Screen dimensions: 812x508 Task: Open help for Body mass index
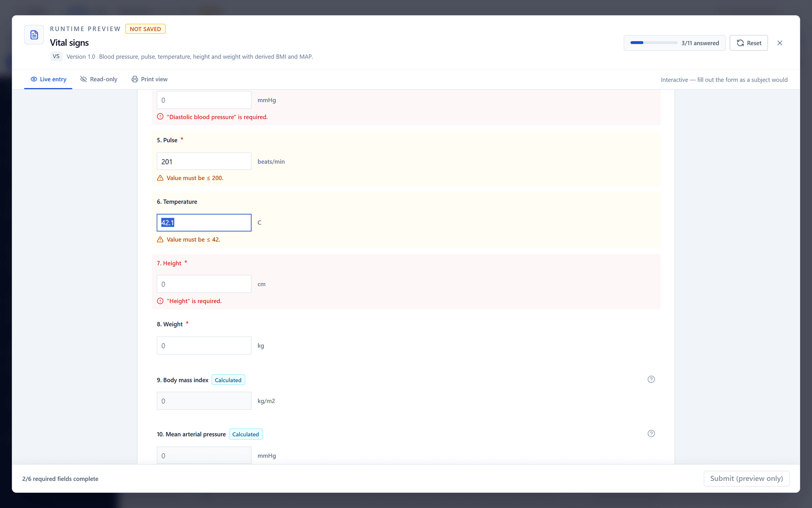(651, 379)
